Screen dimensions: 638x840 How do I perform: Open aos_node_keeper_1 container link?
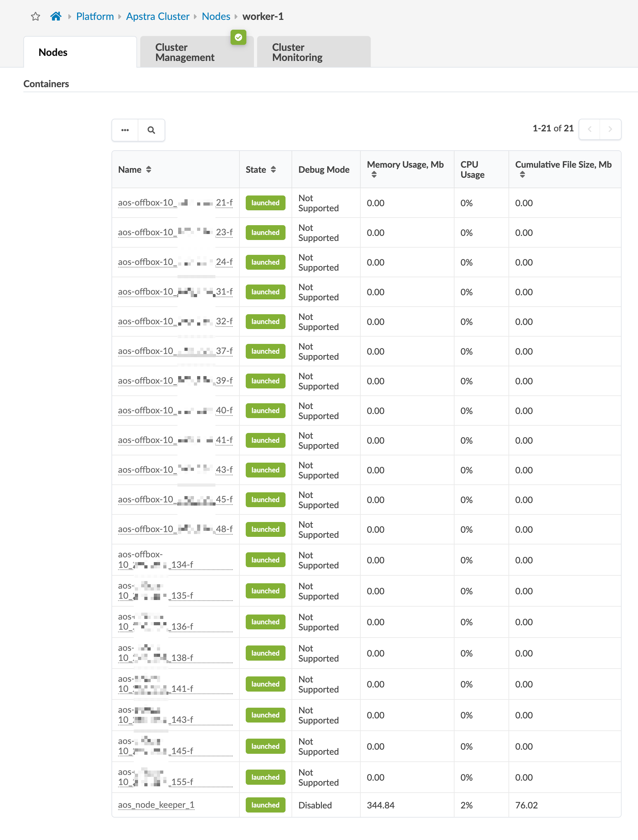156,805
